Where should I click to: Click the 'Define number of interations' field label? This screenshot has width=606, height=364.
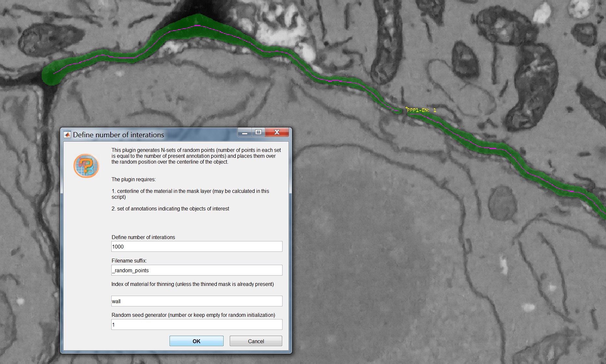coord(143,237)
